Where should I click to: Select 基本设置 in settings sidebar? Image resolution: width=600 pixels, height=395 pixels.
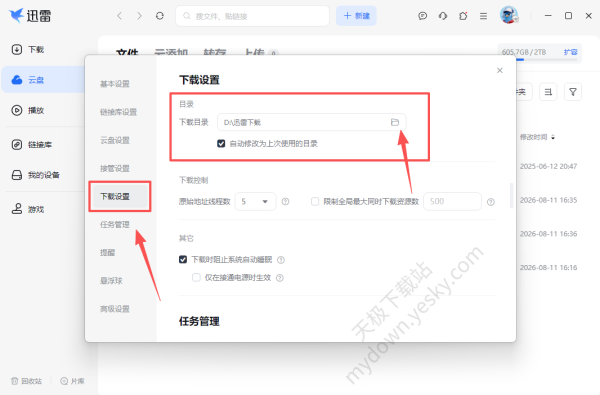[x=115, y=84]
